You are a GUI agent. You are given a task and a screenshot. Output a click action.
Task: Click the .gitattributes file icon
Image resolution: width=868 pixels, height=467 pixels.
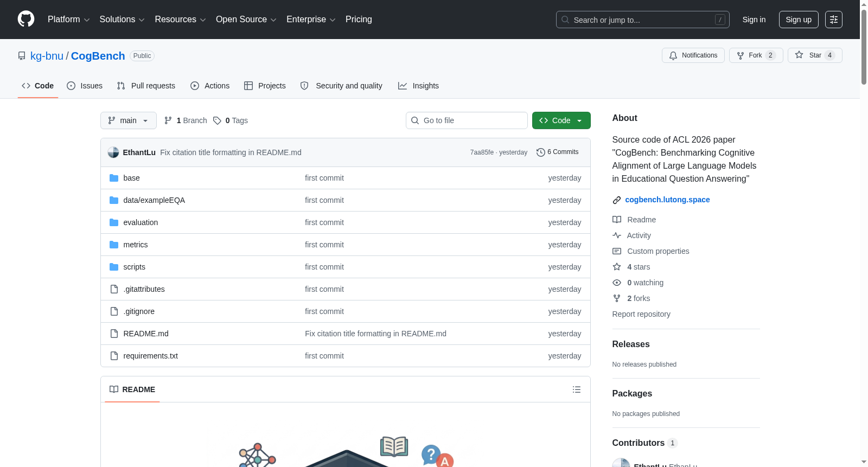click(x=114, y=289)
